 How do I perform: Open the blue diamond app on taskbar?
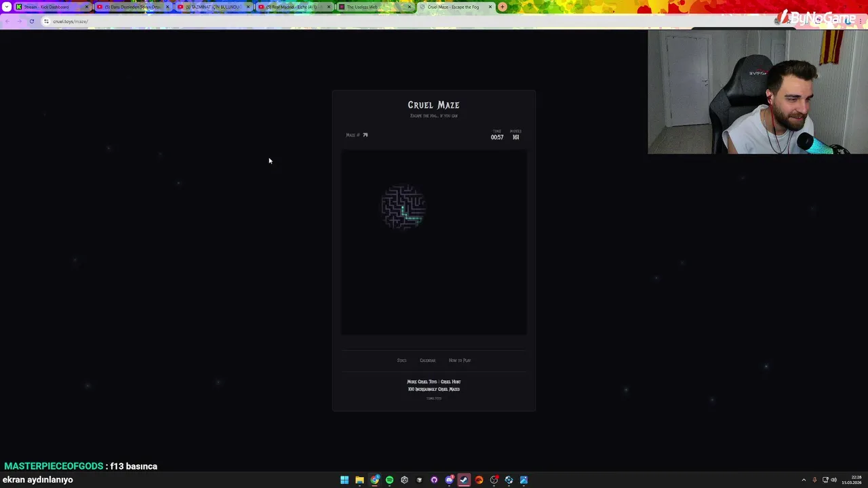click(x=509, y=480)
